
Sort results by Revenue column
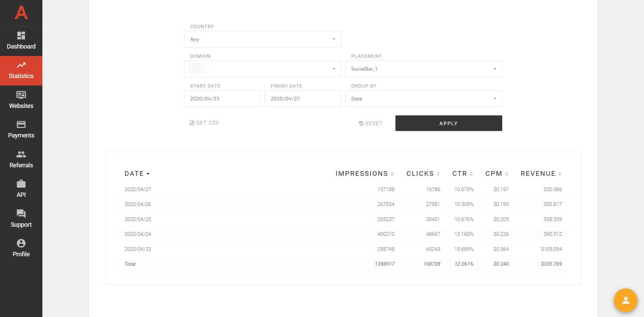click(560, 173)
